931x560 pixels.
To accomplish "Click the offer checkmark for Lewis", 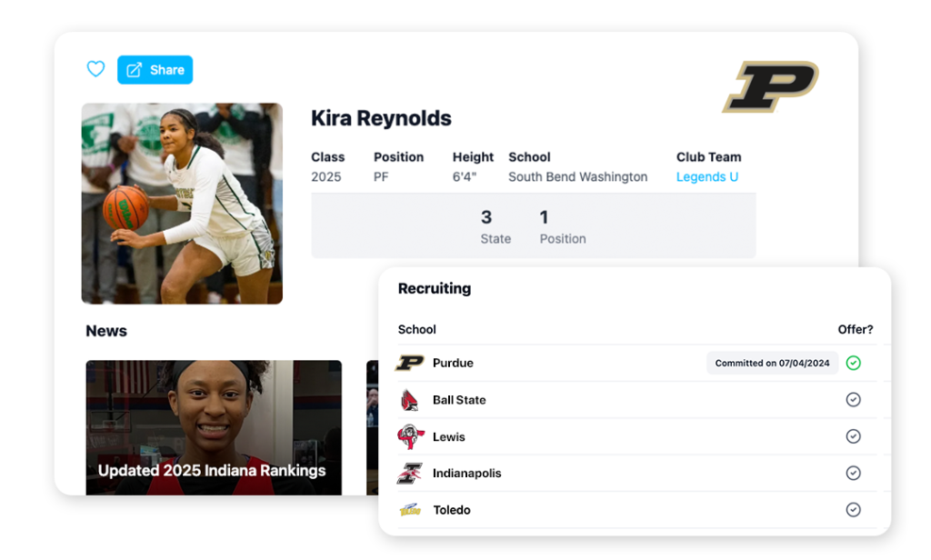I will (x=853, y=436).
